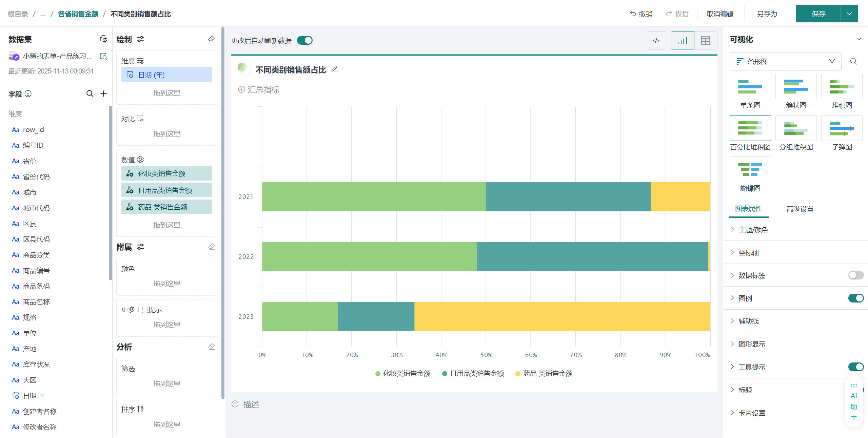Edit chart title with pencil icon
This screenshot has width=868, height=438.
click(x=334, y=69)
